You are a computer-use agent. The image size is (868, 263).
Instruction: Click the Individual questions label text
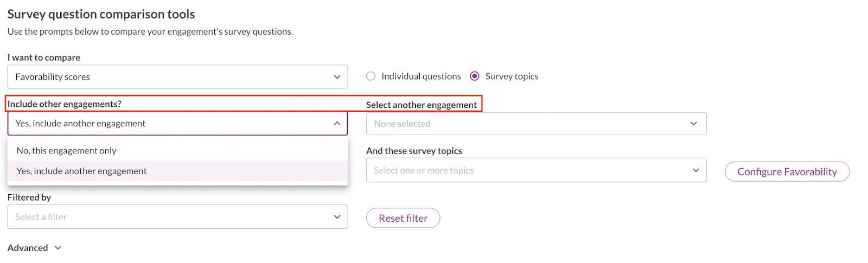421,76
